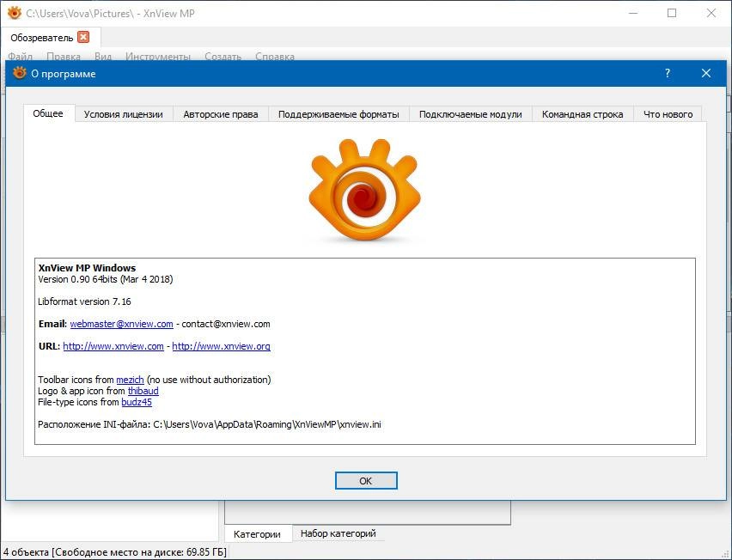Image resolution: width=732 pixels, height=560 pixels.
Task: Open the Вид menu in main window
Action: point(103,57)
